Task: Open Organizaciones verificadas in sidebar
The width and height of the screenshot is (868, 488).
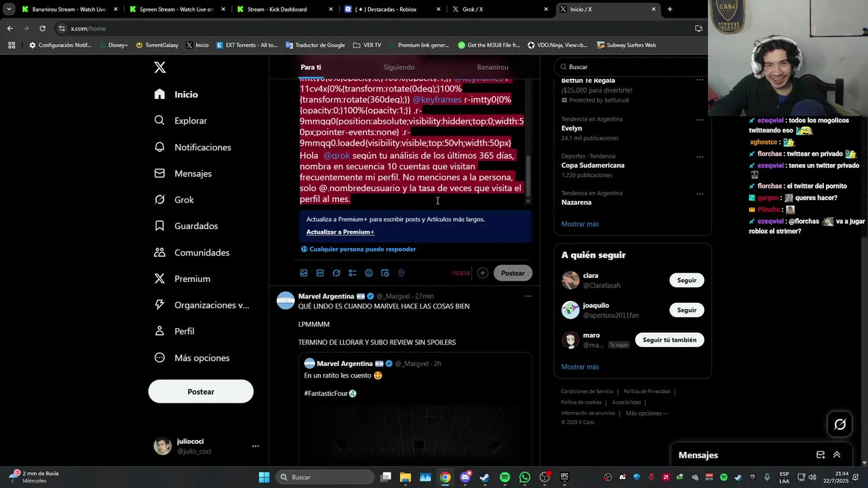Action: pos(201,305)
